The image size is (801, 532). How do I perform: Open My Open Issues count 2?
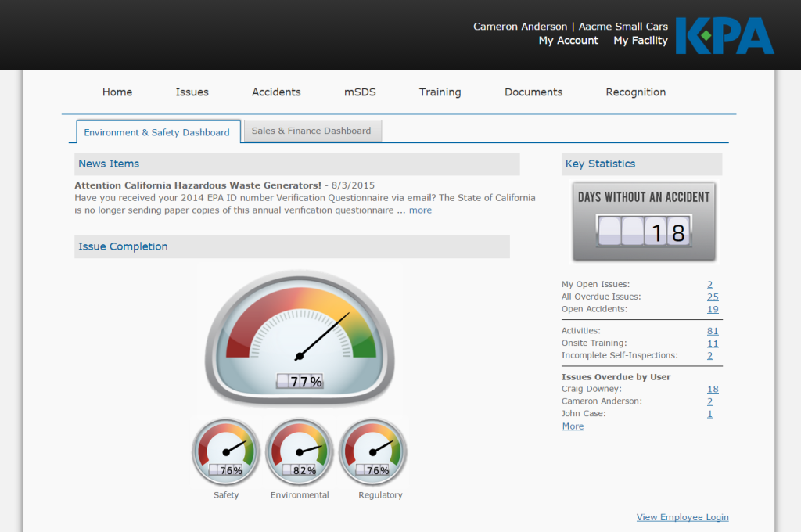[709, 285]
